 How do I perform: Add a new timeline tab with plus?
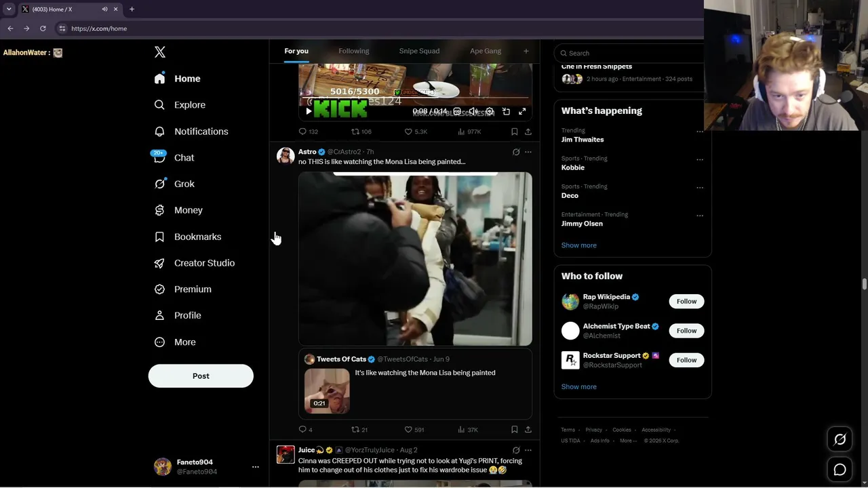click(x=526, y=51)
